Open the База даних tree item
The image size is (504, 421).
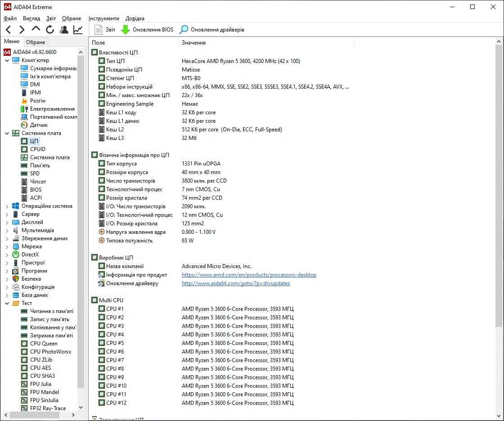pyautogui.click(x=30, y=295)
